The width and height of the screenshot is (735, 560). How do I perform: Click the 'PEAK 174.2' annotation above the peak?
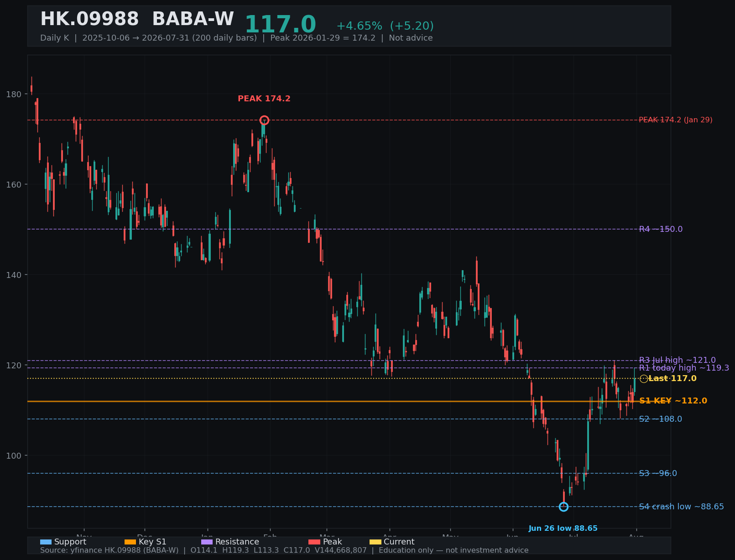pyautogui.click(x=264, y=99)
